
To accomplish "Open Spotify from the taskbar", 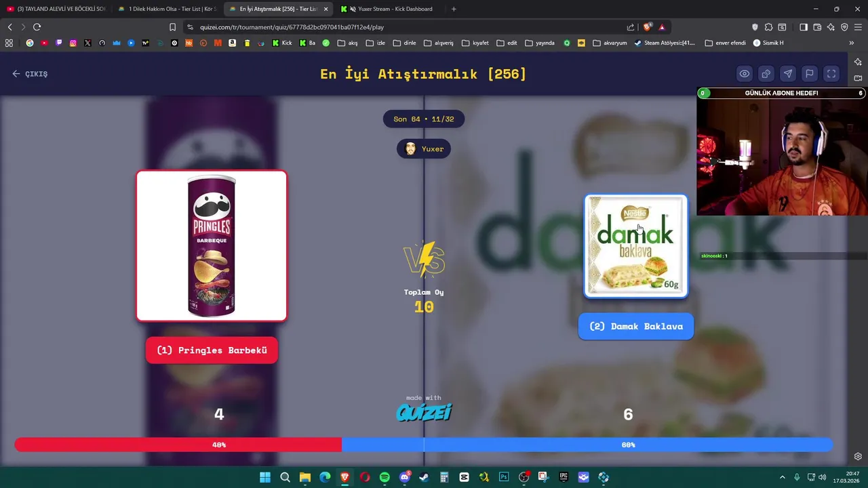I will click(x=384, y=477).
